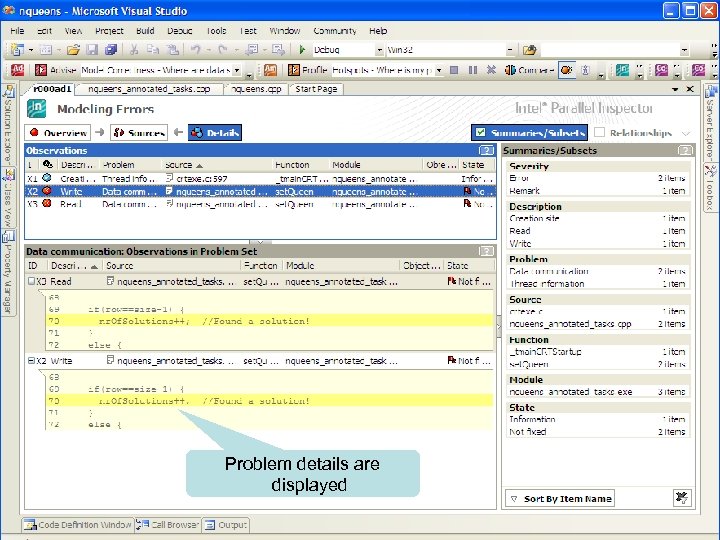The image size is (720, 540).
Task: Sort Observations by Source column header
Action: tap(216, 165)
